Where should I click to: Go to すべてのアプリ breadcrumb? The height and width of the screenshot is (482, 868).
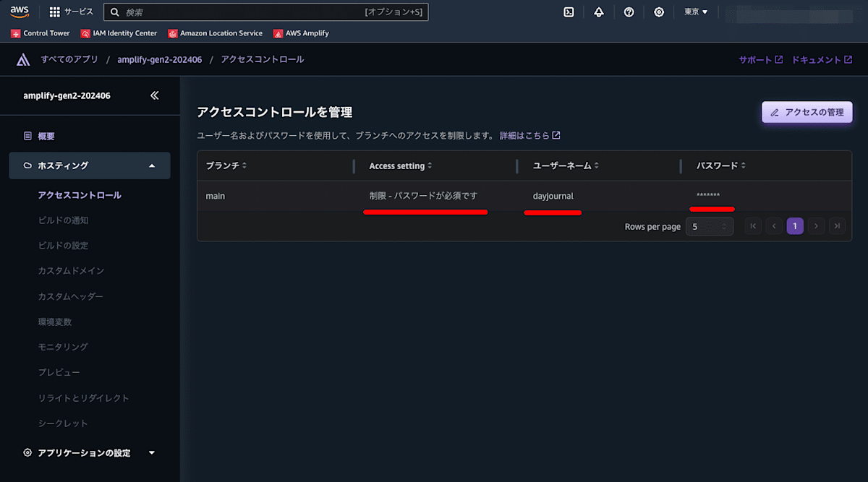pos(69,59)
